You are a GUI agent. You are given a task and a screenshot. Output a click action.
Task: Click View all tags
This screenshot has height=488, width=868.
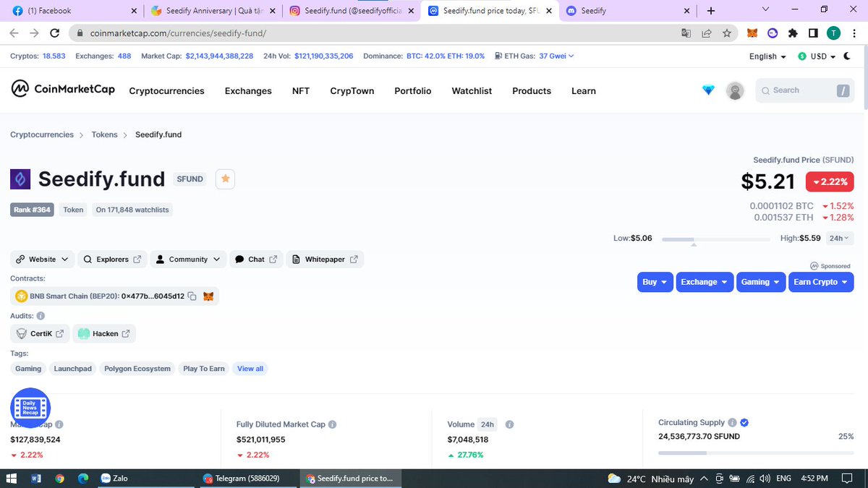tap(250, 369)
